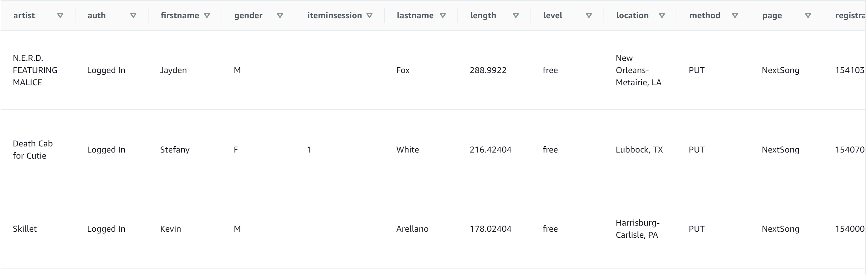Select the Death Cab for Cutie cell
The height and width of the screenshot is (274, 868).
(x=33, y=149)
